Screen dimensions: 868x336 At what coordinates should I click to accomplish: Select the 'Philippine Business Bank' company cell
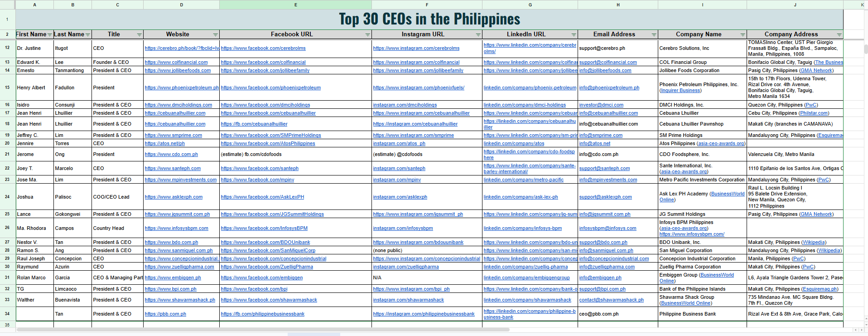pyautogui.click(x=703, y=314)
